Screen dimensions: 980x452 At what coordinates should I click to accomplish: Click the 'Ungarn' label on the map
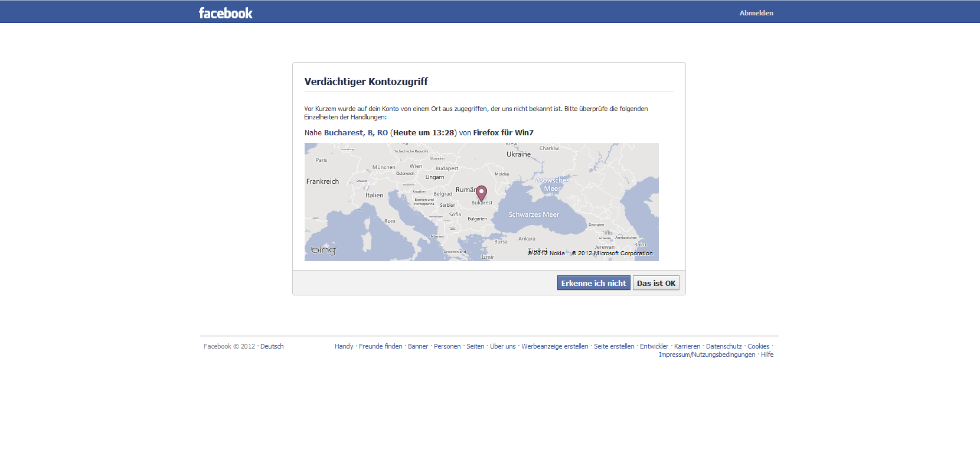tap(435, 177)
